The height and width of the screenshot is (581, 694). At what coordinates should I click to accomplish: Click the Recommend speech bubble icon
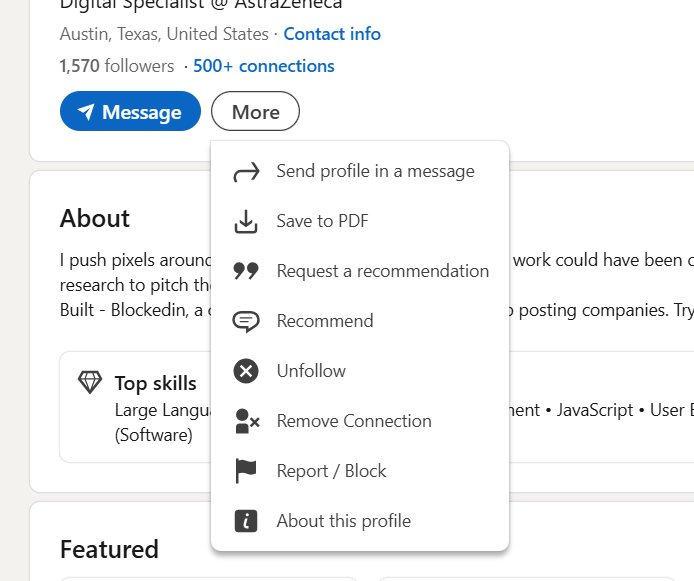pos(246,321)
